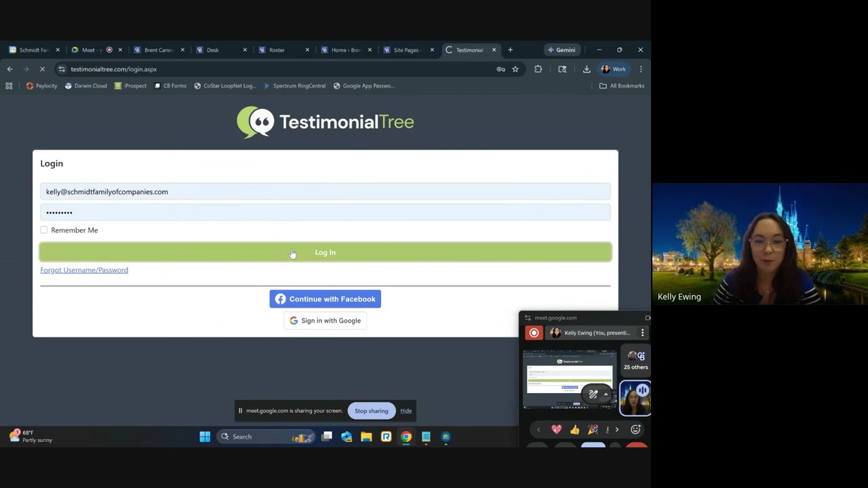The height and width of the screenshot is (488, 868).
Task: Open the weather widget showing 68°F
Action: [x=31, y=436]
